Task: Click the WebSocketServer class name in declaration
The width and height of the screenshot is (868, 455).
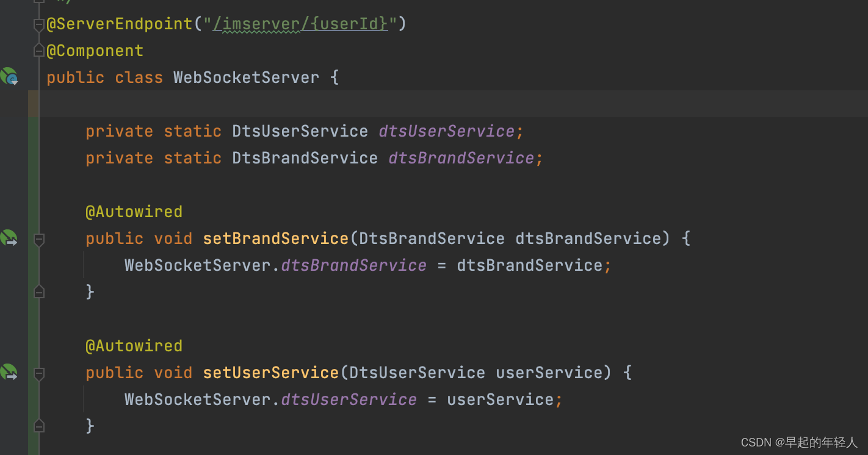Action: (x=246, y=77)
